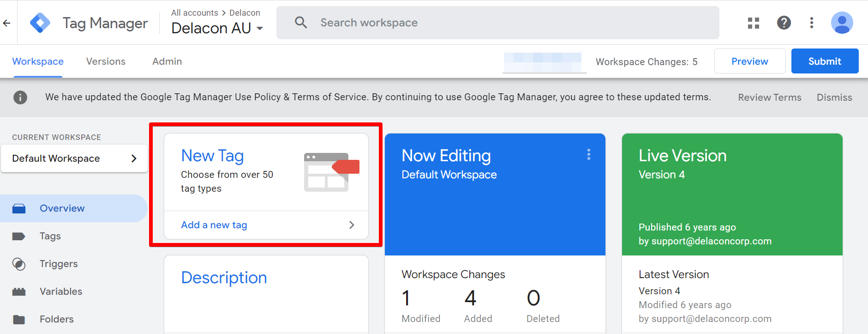Click the Now Editing heading
Image resolution: width=868 pixels, height=334 pixels.
tap(446, 156)
